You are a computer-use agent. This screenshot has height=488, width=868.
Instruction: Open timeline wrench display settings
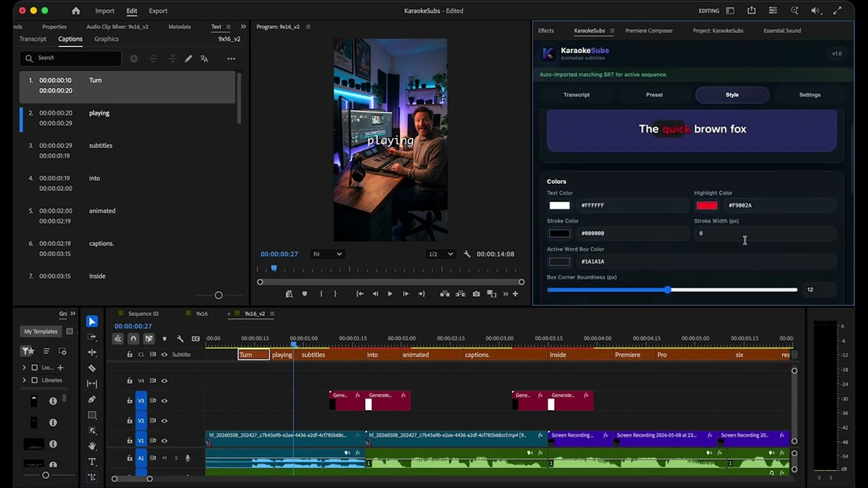pos(180,339)
